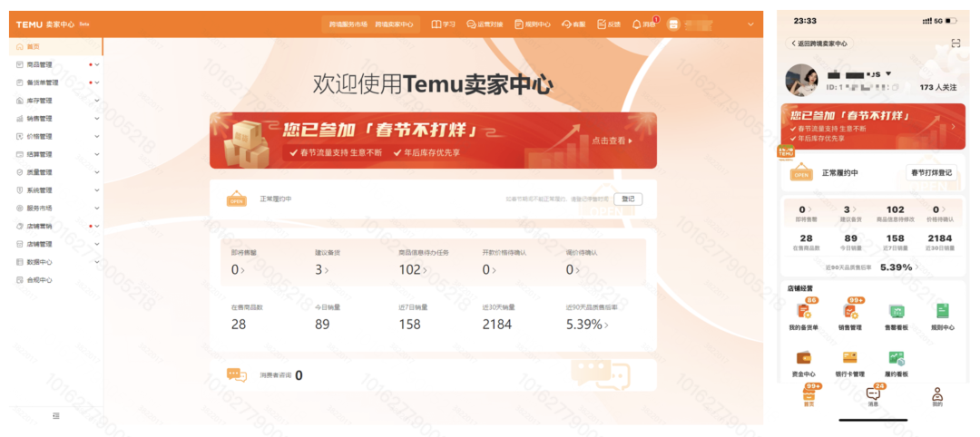
Task: Switch to 跨境服务市场 tab in header
Action: 348,24
